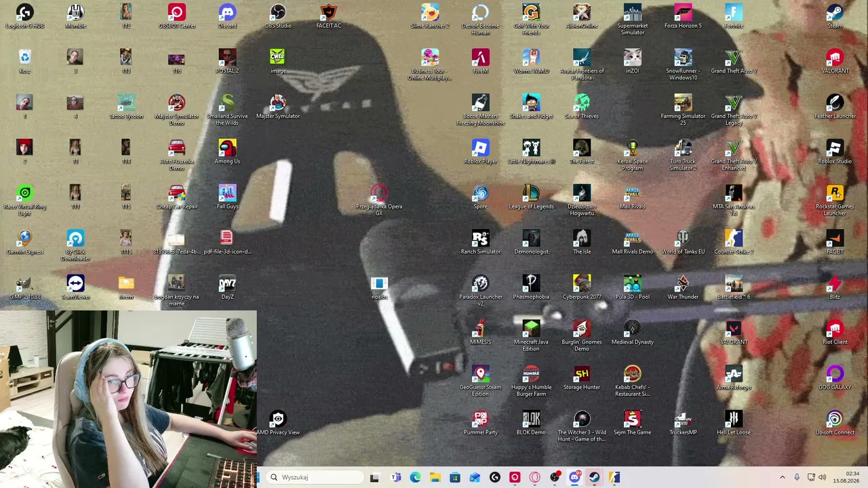
Task: Open File Explorer from the taskbar
Action: coord(435,477)
